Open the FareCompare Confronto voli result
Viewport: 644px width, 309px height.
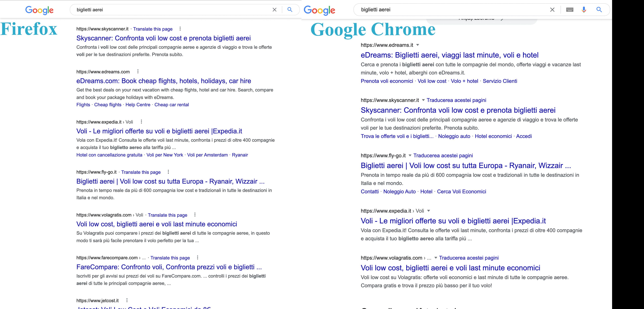point(169,267)
